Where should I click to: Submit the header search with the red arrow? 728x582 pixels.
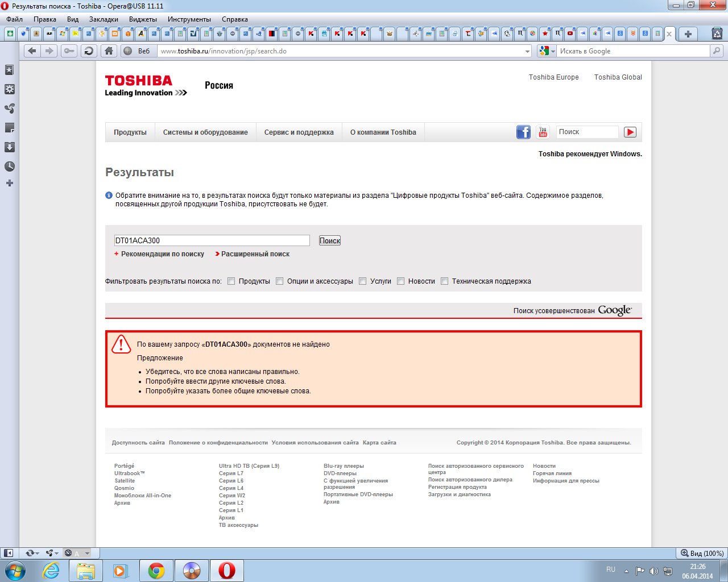coord(630,132)
